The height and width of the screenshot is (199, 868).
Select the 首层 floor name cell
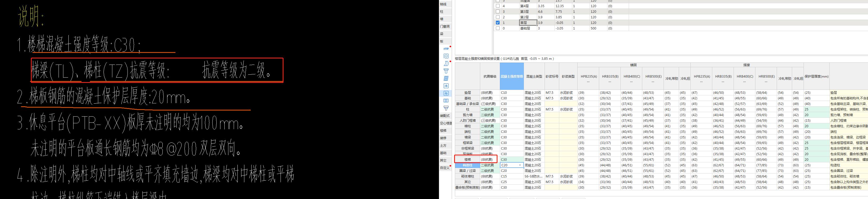point(528,23)
